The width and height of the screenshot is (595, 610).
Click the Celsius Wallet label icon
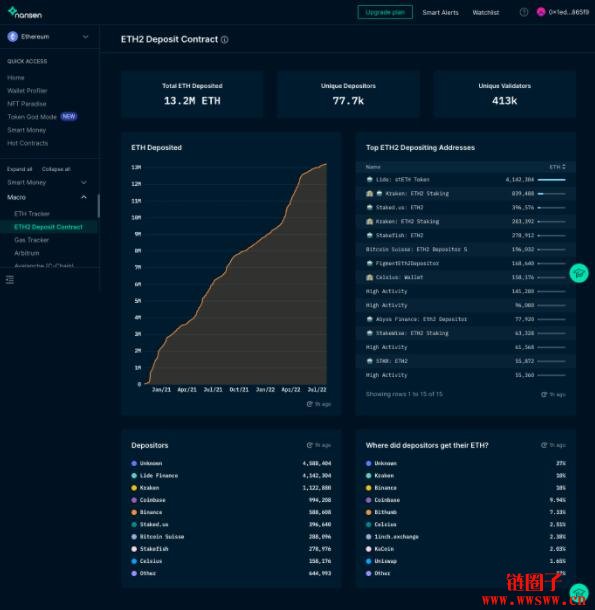click(370, 277)
